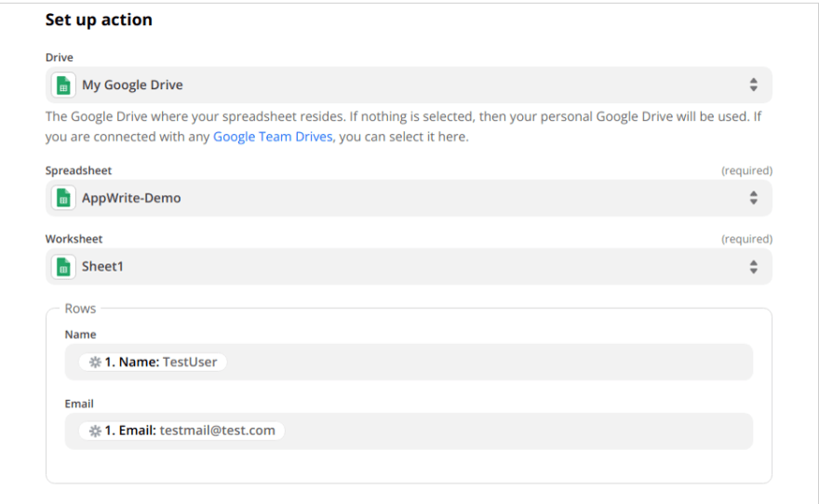819x504 pixels.
Task: Click the Rows section label
Action: [80, 309]
